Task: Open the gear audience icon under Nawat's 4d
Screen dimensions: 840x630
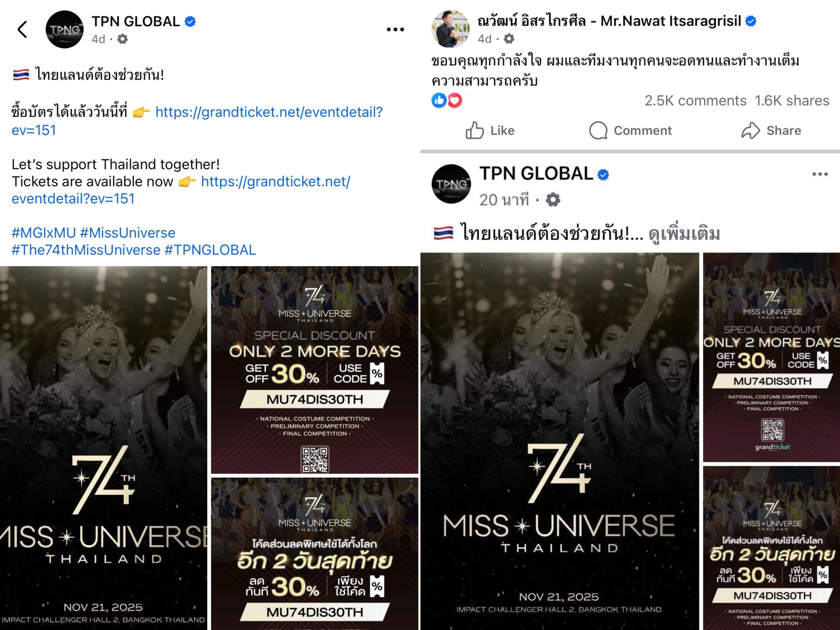Action: tap(509, 38)
